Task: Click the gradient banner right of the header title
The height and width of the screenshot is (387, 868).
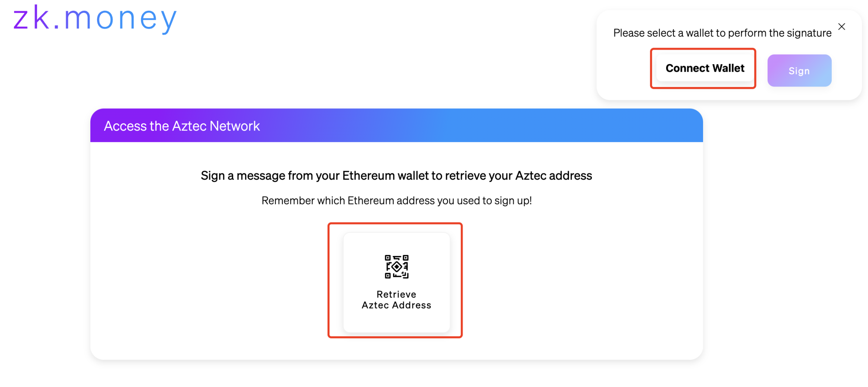Action: tap(485, 126)
